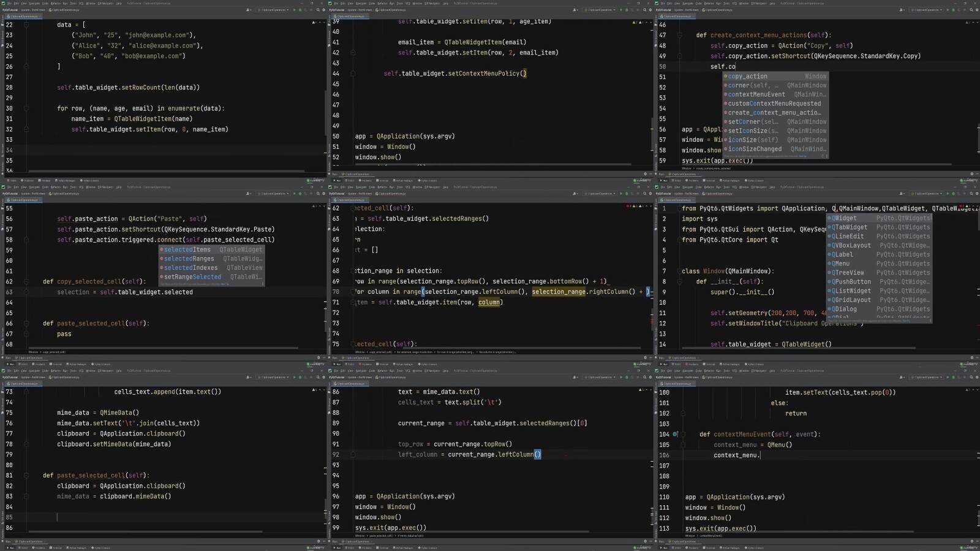980x551 pixels.
Task: Collapse def create_context_menu_actions at line 47
Action: (680, 35)
